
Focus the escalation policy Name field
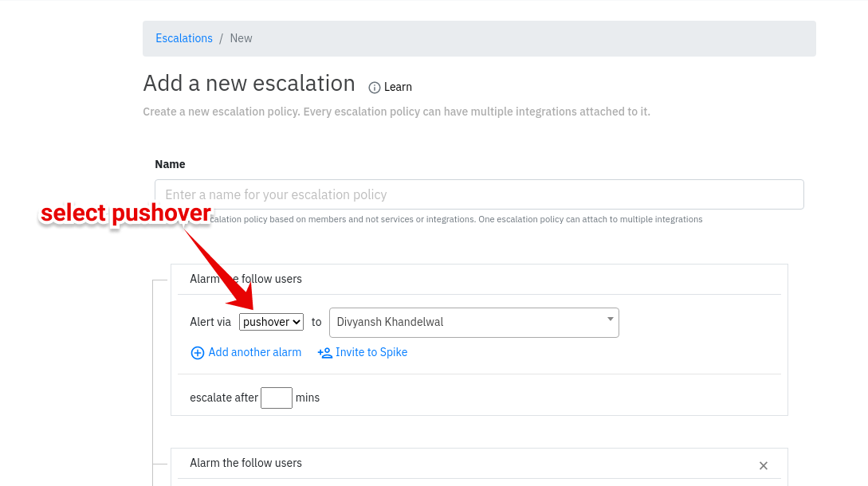click(x=478, y=194)
